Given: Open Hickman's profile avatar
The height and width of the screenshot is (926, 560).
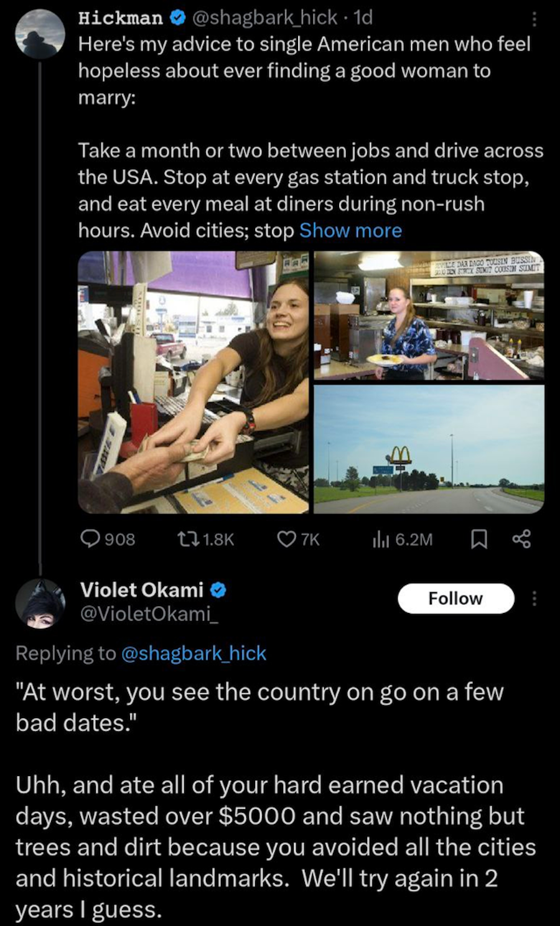Looking at the screenshot, I should 40,34.
